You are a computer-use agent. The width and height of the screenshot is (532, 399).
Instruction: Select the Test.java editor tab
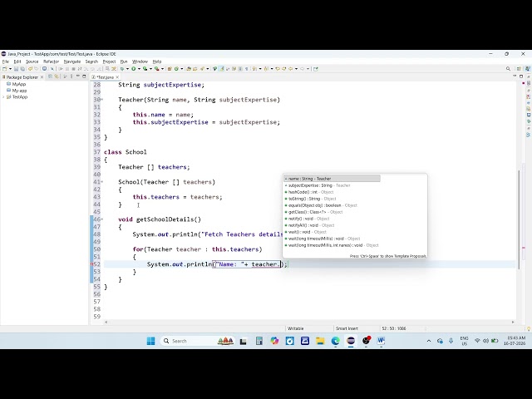(x=105, y=77)
